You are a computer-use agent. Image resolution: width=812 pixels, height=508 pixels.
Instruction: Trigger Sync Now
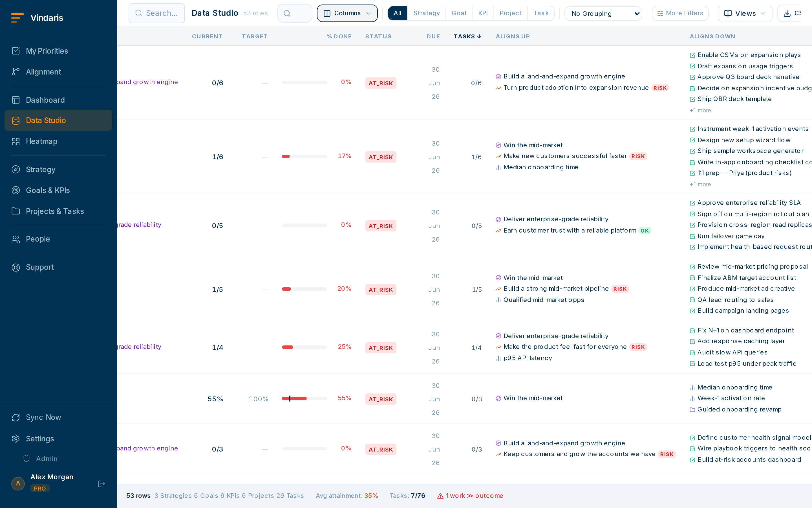click(58, 418)
